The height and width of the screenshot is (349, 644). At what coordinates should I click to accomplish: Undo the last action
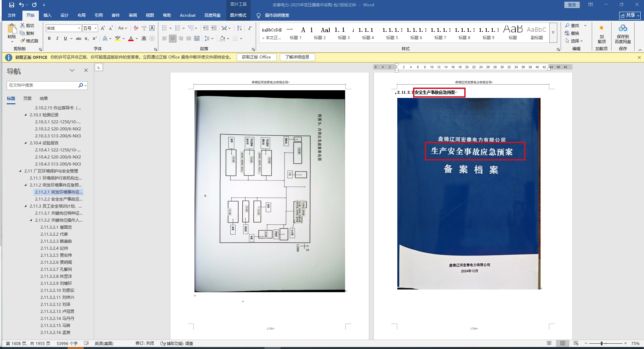point(21,5)
